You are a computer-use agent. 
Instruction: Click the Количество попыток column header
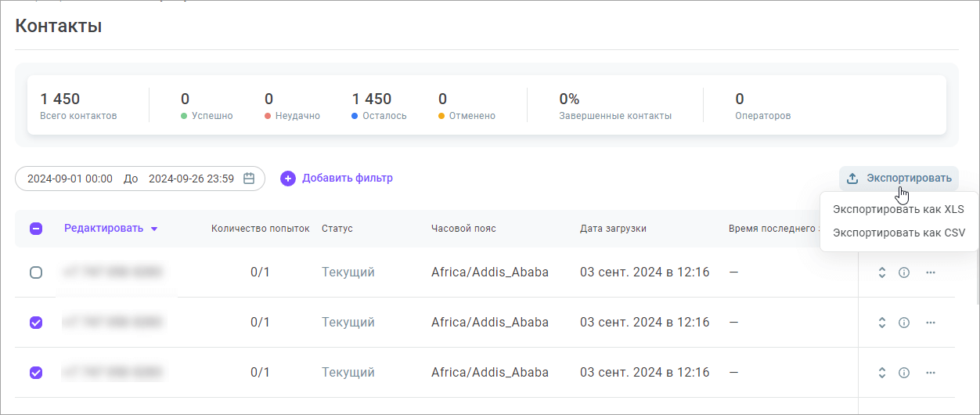pyautogui.click(x=261, y=229)
